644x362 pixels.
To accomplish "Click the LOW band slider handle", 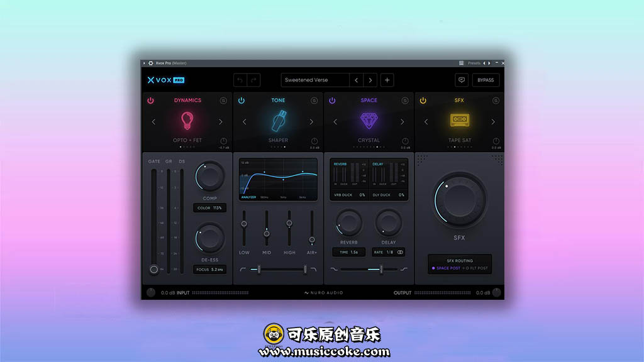I will pyautogui.click(x=244, y=224).
